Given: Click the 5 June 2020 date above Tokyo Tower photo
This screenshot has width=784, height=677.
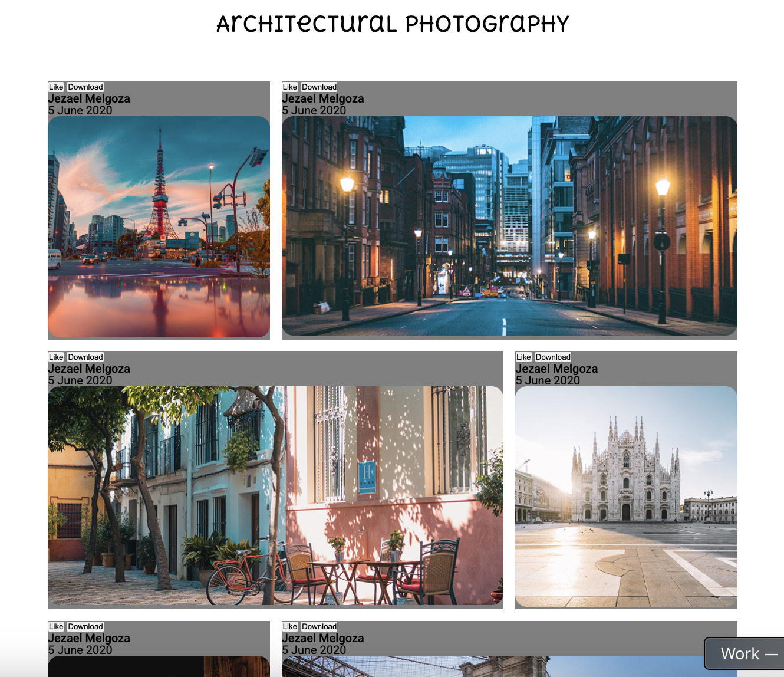Looking at the screenshot, I should pos(80,110).
